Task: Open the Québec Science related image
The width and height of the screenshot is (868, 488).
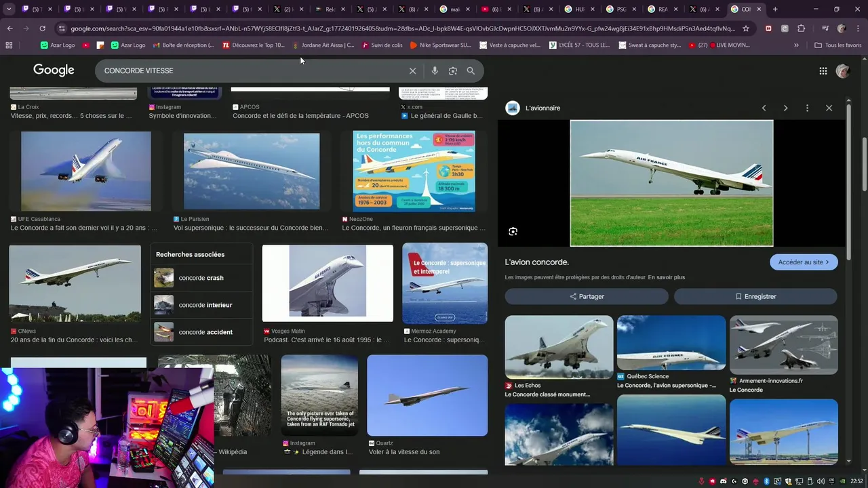Action: [x=671, y=343]
